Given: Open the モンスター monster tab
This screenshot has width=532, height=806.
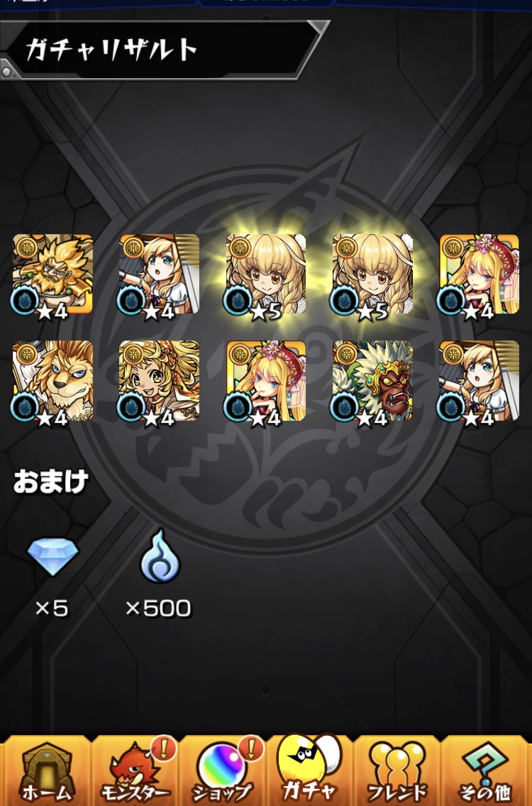Looking at the screenshot, I should pyautogui.click(x=135, y=771).
